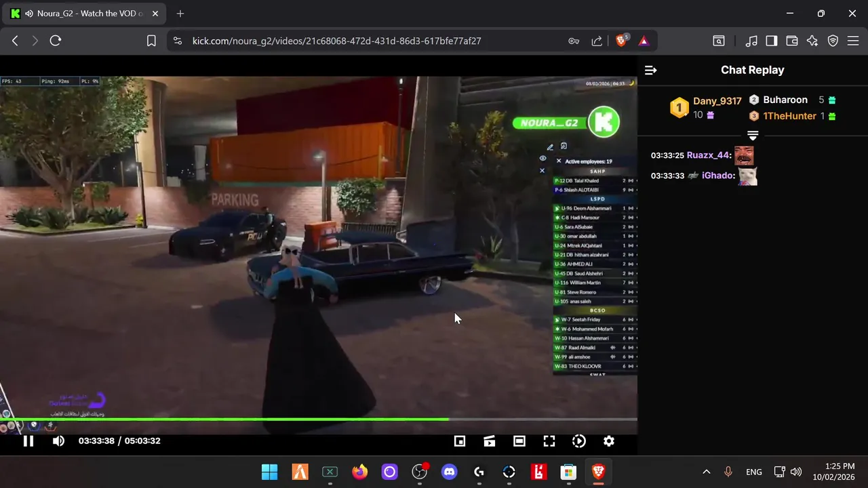
Task: Go back to previous page
Action: 15,41
